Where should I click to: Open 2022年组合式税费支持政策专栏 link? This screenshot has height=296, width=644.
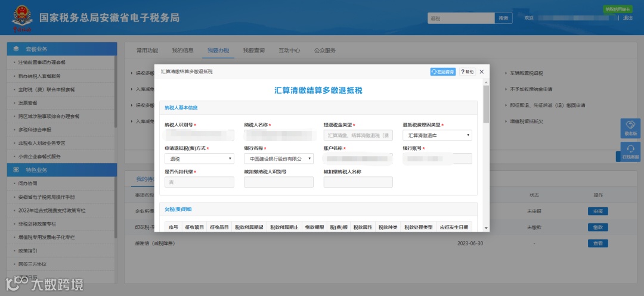click(52, 210)
